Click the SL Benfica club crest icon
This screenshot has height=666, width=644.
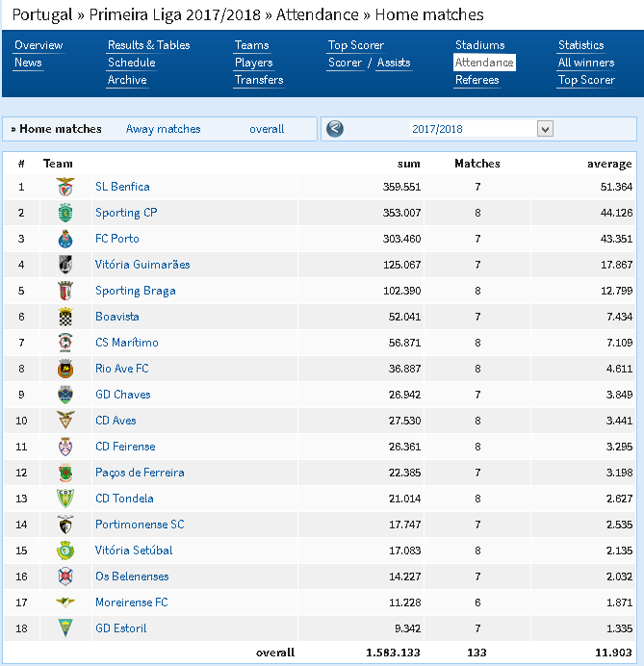tap(65, 187)
